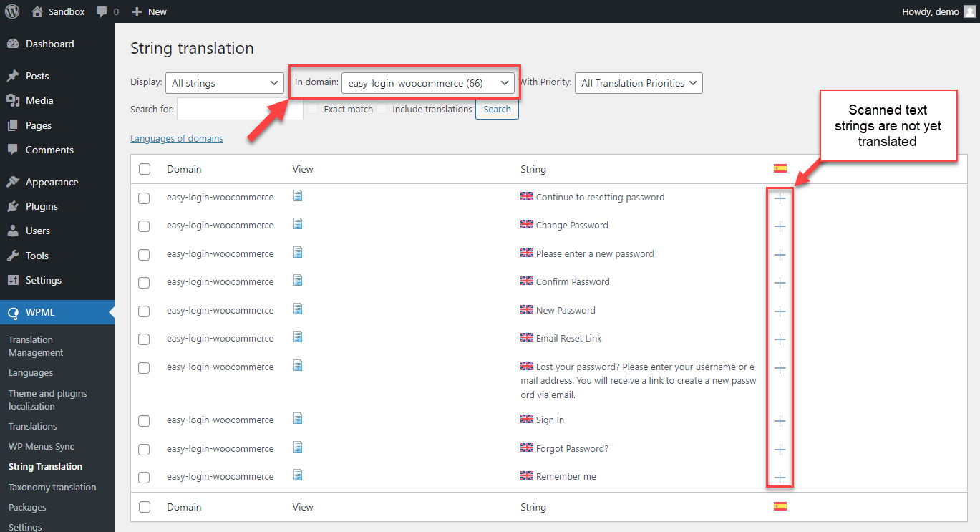Open WP Menus Sync submenu link
The width and height of the screenshot is (980, 532).
pyautogui.click(x=42, y=446)
